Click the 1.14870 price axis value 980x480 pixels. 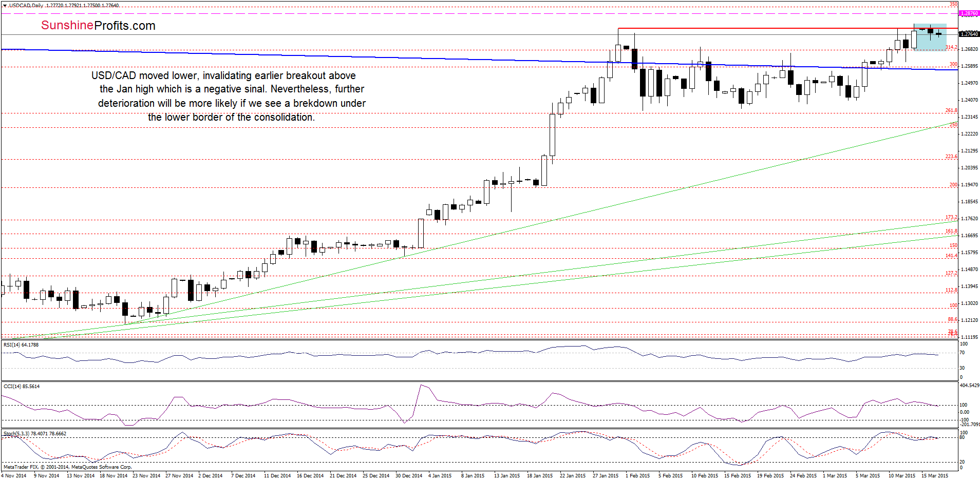(969, 270)
